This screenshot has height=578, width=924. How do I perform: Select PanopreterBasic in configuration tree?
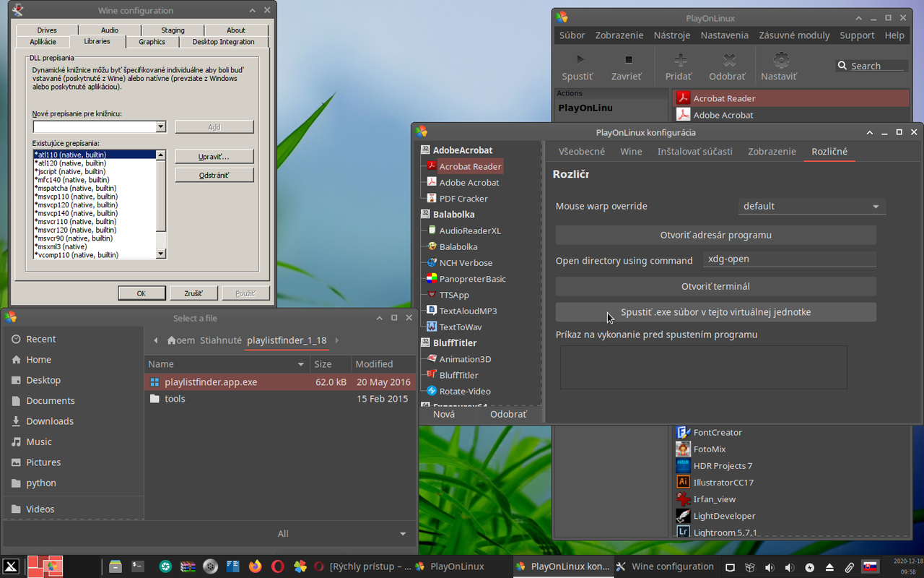click(472, 278)
